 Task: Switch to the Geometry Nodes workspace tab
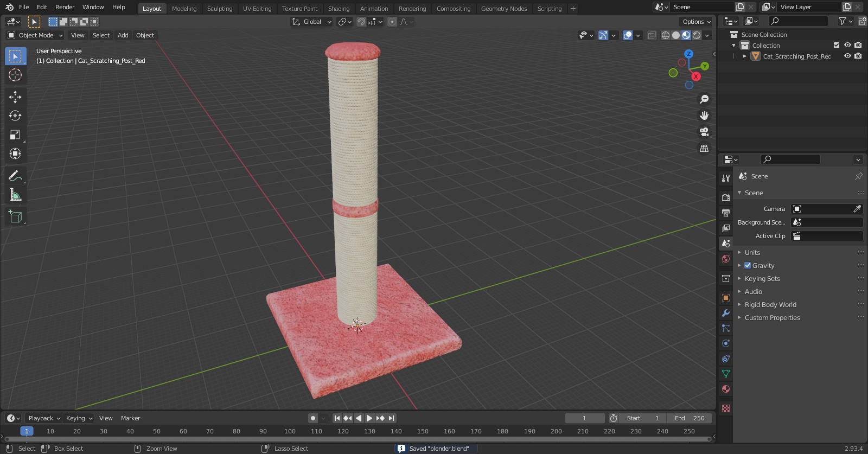504,9
